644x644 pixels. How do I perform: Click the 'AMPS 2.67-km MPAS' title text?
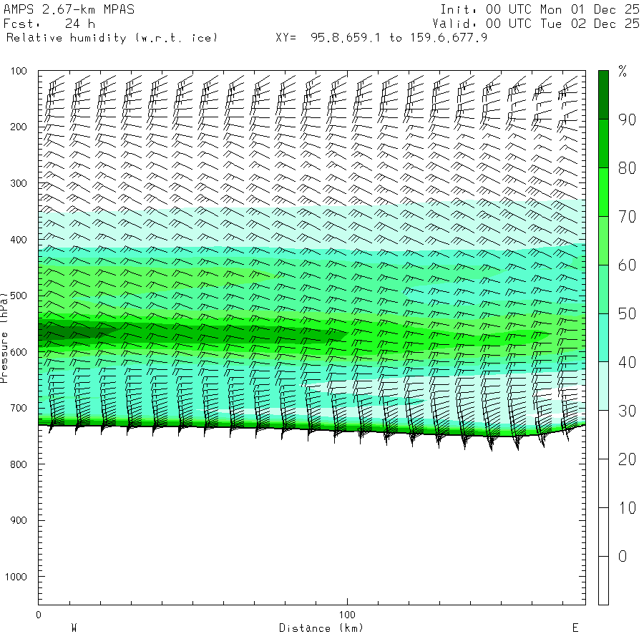coord(69,9)
